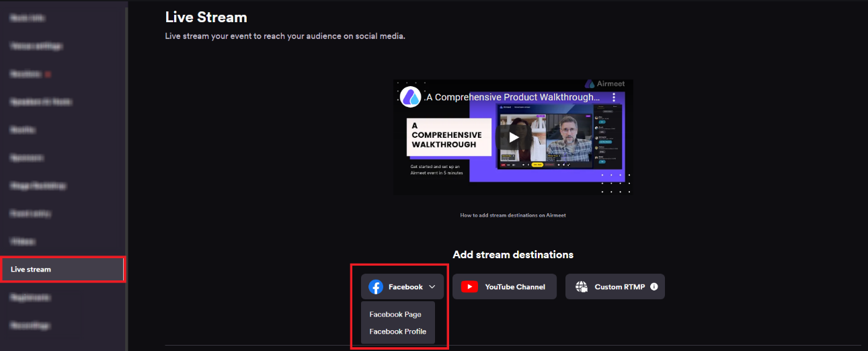Image resolution: width=868 pixels, height=351 pixels.
Task: Add a YouTube Channel stream destination
Action: pyautogui.click(x=504, y=286)
